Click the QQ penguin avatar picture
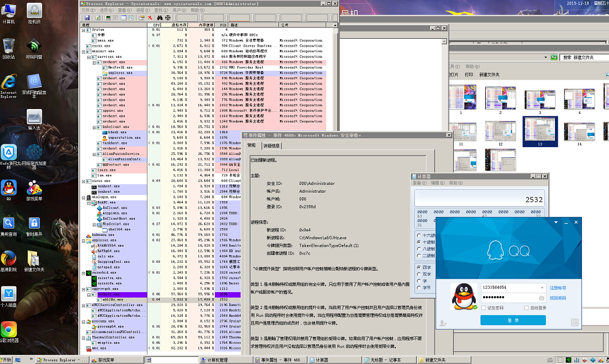 click(x=464, y=297)
